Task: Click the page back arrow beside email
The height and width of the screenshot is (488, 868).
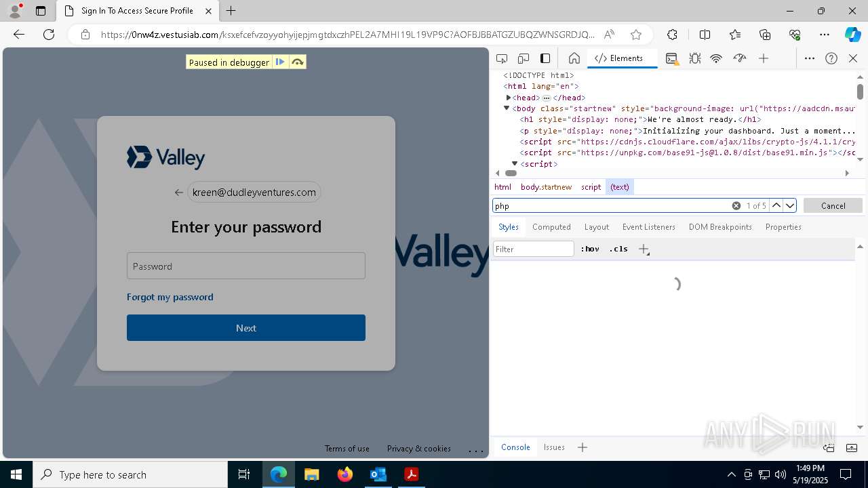Action: pos(179,192)
